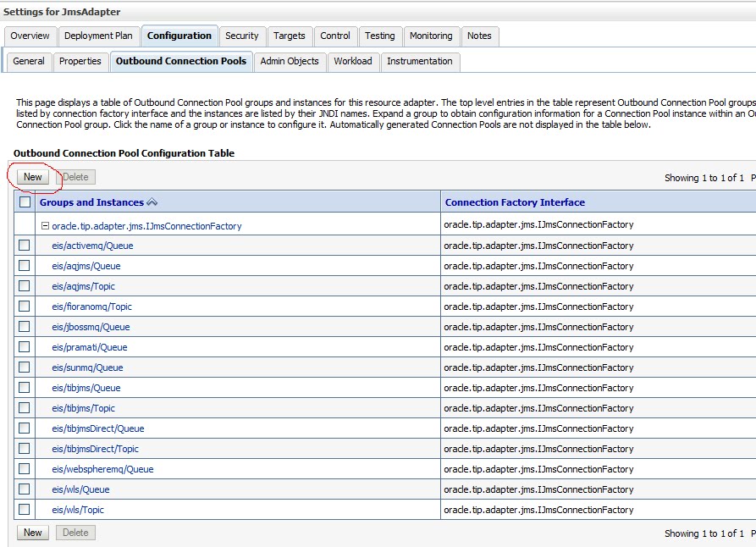756x547 pixels.
Task: Open the Overview tab
Action: click(30, 36)
